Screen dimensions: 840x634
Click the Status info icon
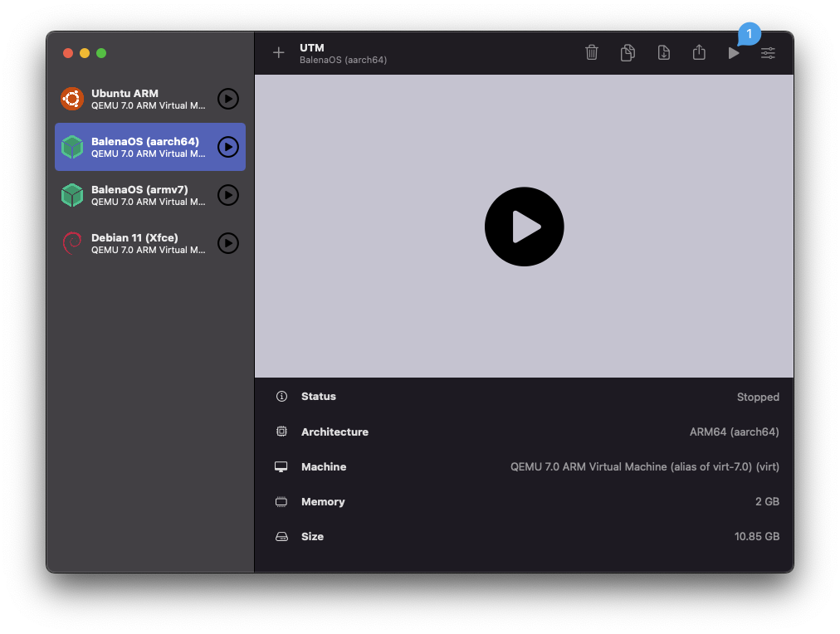[281, 397]
